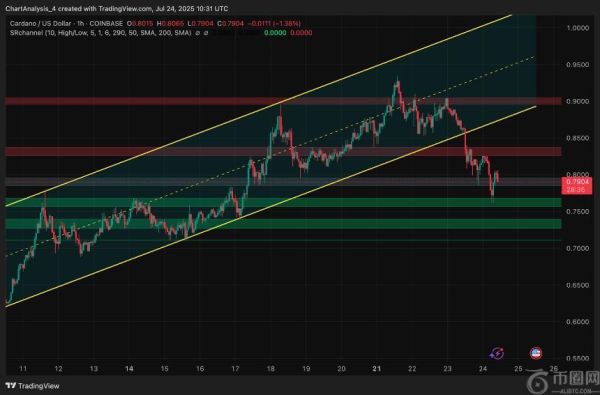Click the 1.0000 price axis label
This screenshot has width=600, height=395.
pyautogui.click(x=577, y=28)
